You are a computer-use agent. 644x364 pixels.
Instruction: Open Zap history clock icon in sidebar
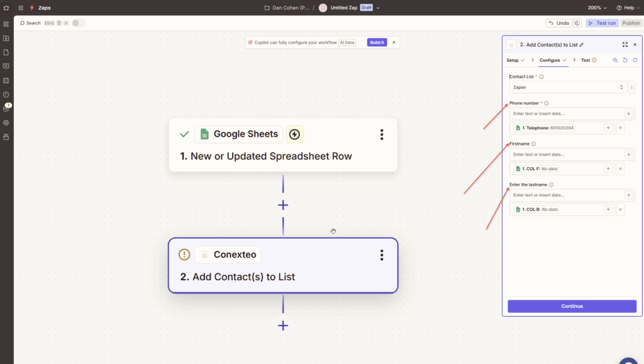(6, 94)
